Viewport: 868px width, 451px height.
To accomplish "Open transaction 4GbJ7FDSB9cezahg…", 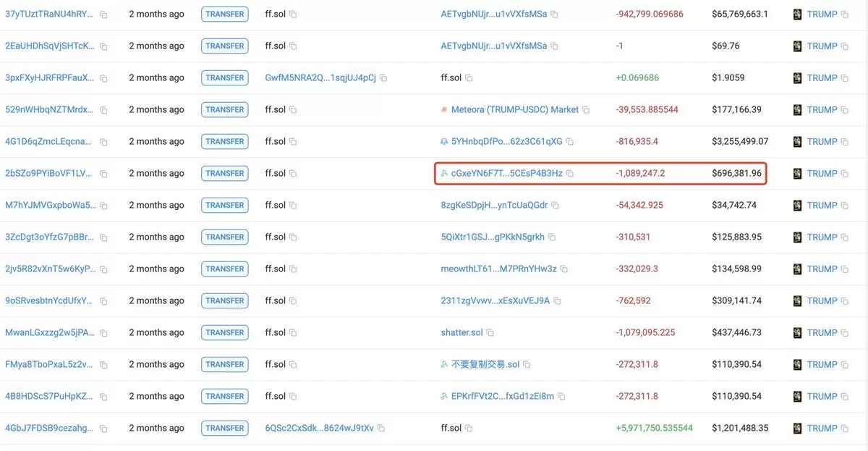I will pyautogui.click(x=49, y=428).
